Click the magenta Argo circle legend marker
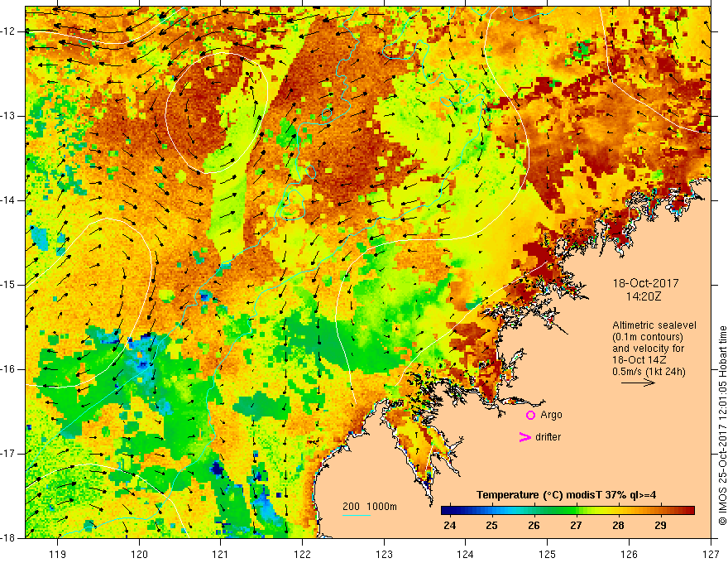Viewport: 728px width, 563px height. tap(530, 415)
